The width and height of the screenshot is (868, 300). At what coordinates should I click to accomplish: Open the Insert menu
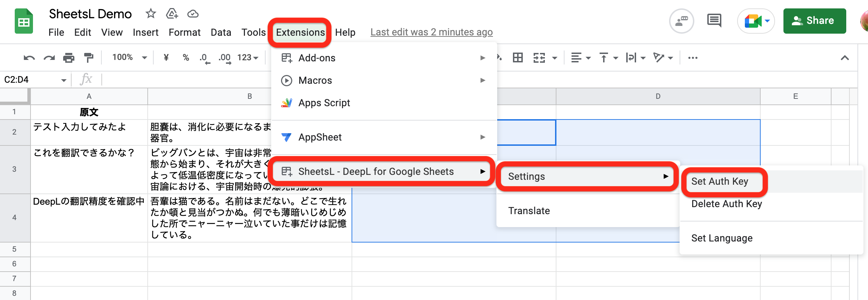click(146, 32)
